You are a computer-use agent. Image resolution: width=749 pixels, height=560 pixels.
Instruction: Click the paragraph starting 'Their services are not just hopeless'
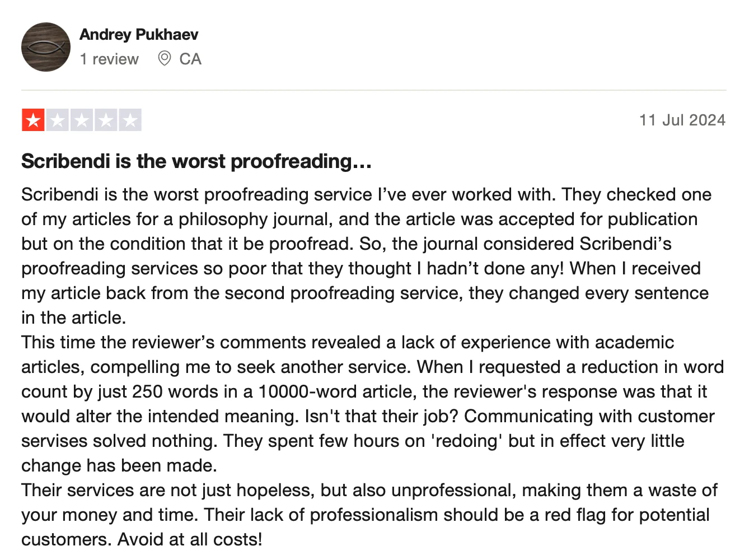click(369, 515)
